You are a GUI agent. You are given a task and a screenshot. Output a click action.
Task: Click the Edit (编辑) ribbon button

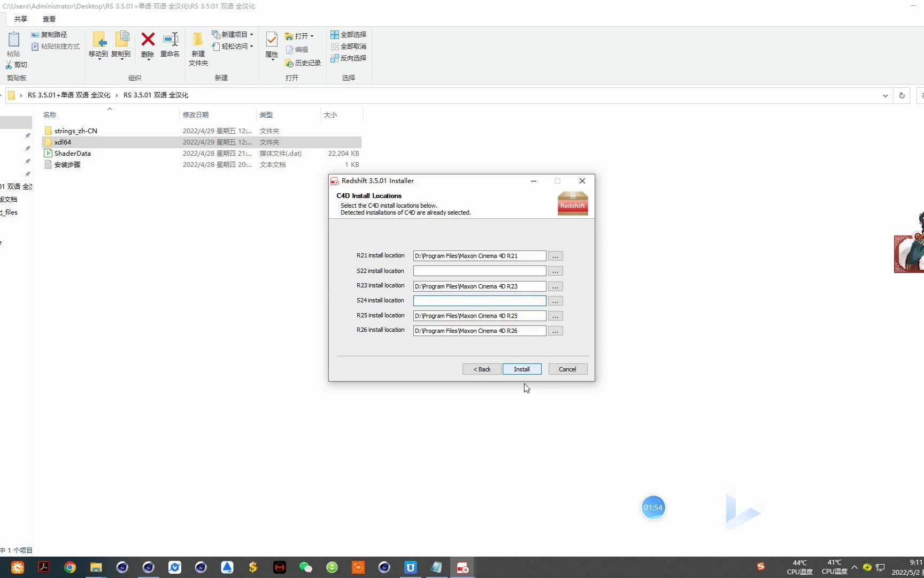pos(297,50)
